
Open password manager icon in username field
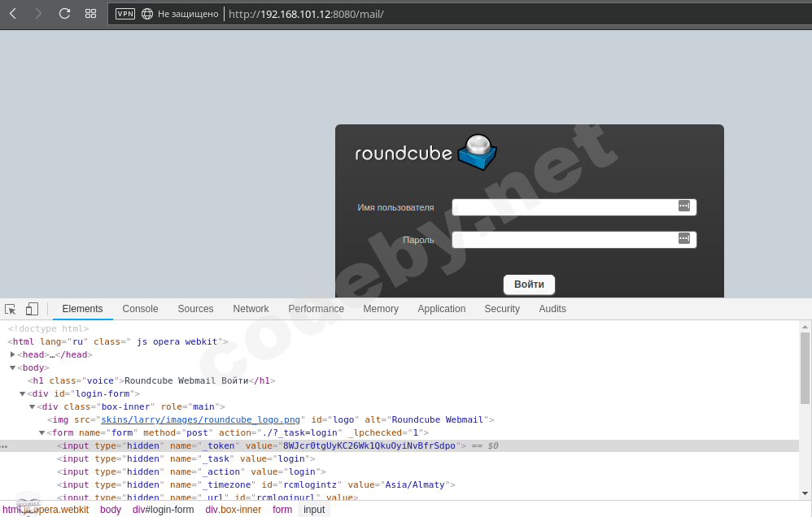pos(684,206)
